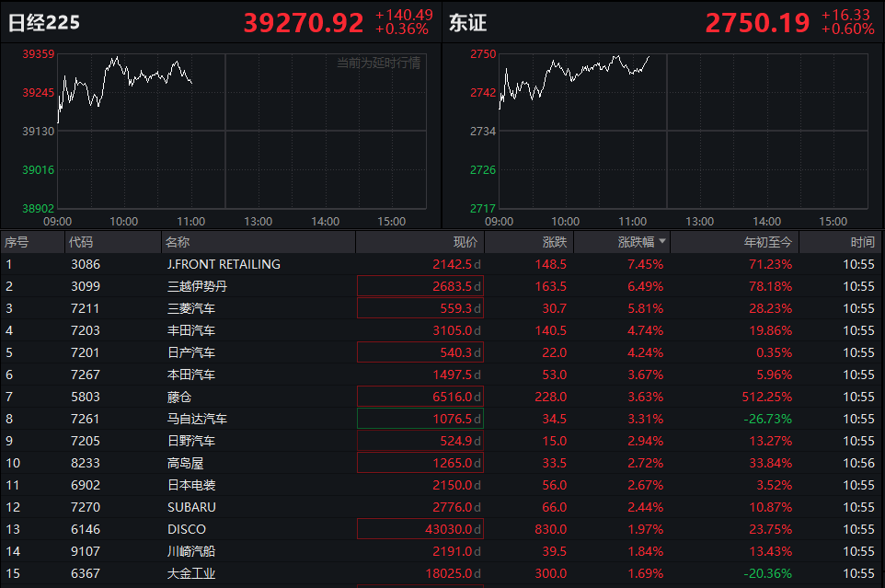
Task: Click the 代码 column header
Action: point(80,243)
